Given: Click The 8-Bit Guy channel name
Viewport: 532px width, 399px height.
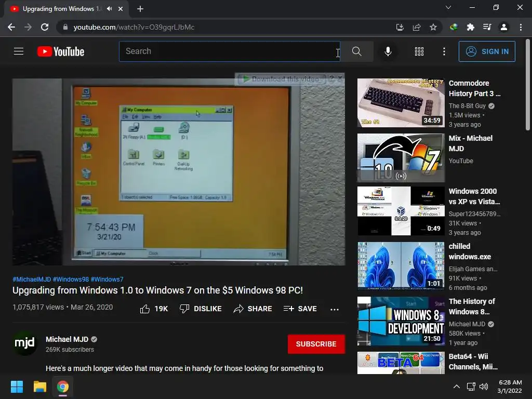Looking at the screenshot, I should [467, 106].
